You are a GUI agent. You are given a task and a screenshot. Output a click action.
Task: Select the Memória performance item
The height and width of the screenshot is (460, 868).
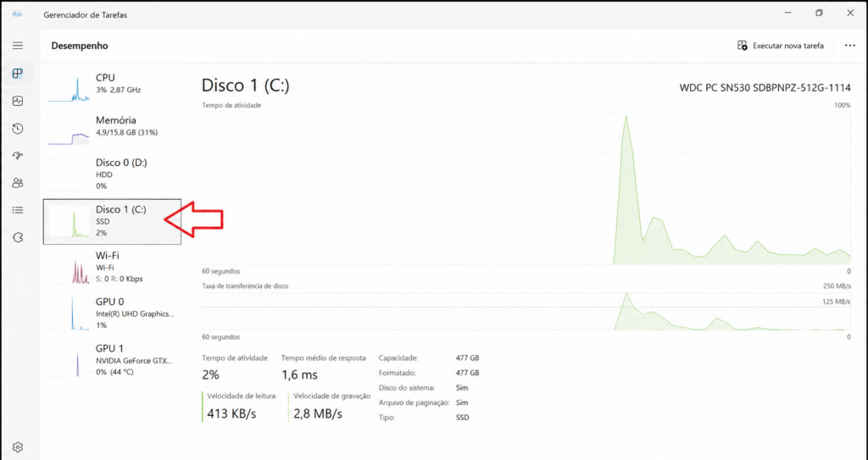tap(112, 130)
